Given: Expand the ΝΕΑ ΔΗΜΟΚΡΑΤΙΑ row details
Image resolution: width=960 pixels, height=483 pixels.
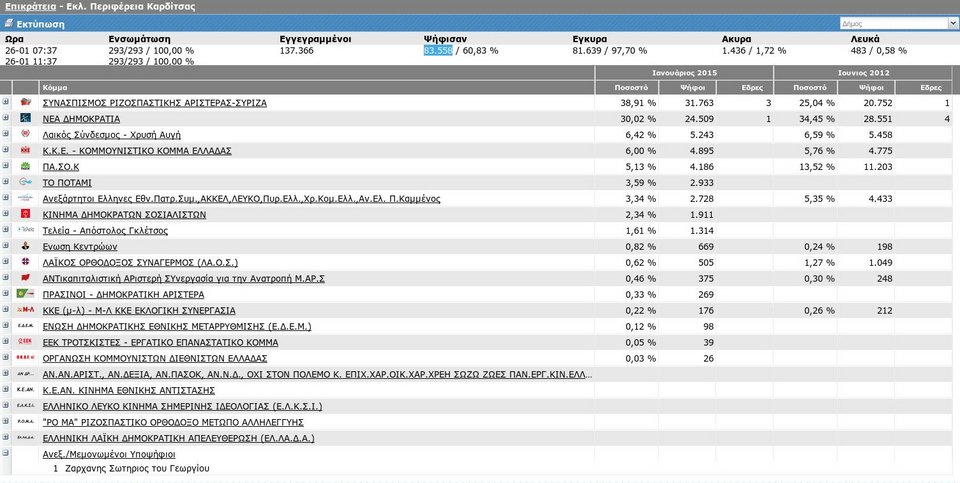Looking at the screenshot, I should point(6,119).
